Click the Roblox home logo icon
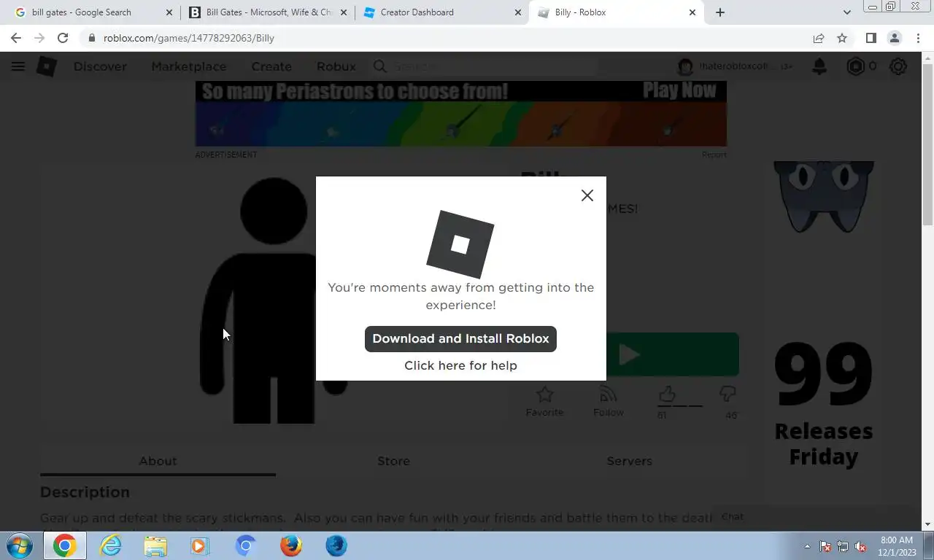Screen dimensions: 934x560 point(47,66)
